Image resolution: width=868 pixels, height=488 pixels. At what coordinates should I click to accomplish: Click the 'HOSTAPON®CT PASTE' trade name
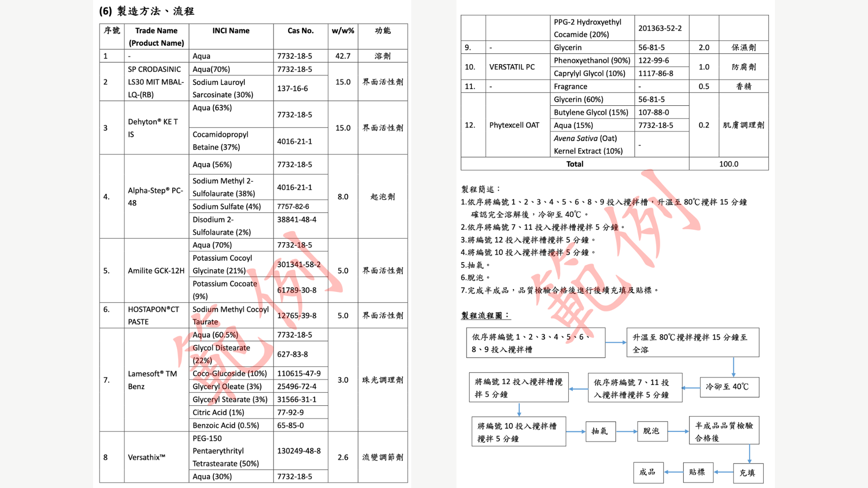[156, 315]
